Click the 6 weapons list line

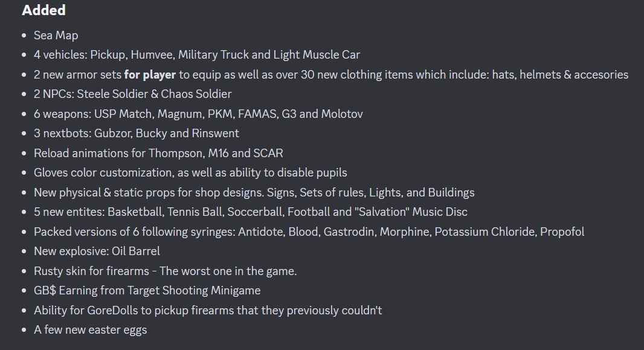[198, 114]
